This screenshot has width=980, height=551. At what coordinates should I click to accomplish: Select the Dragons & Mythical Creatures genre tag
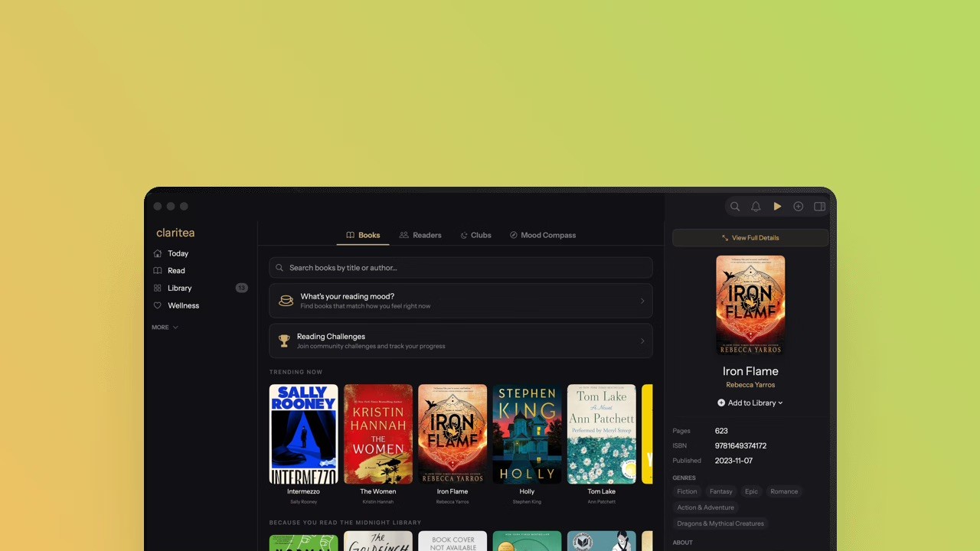pyautogui.click(x=720, y=523)
